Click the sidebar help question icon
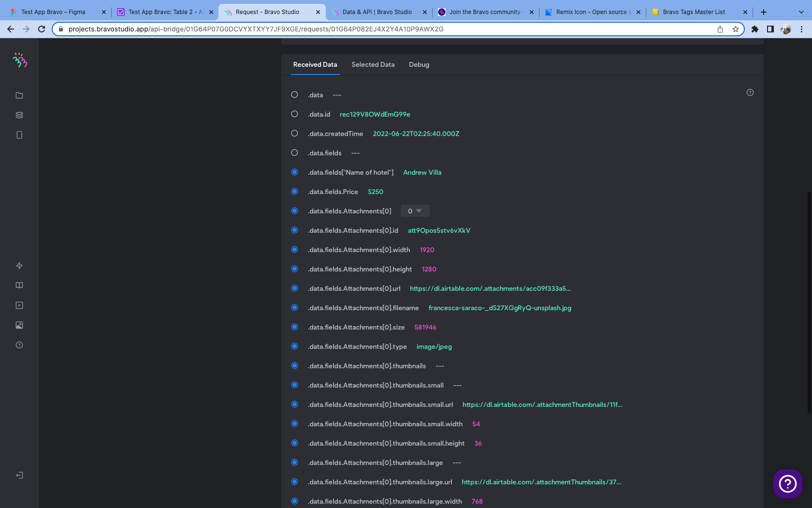812x508 pixels. click(19, 345)
